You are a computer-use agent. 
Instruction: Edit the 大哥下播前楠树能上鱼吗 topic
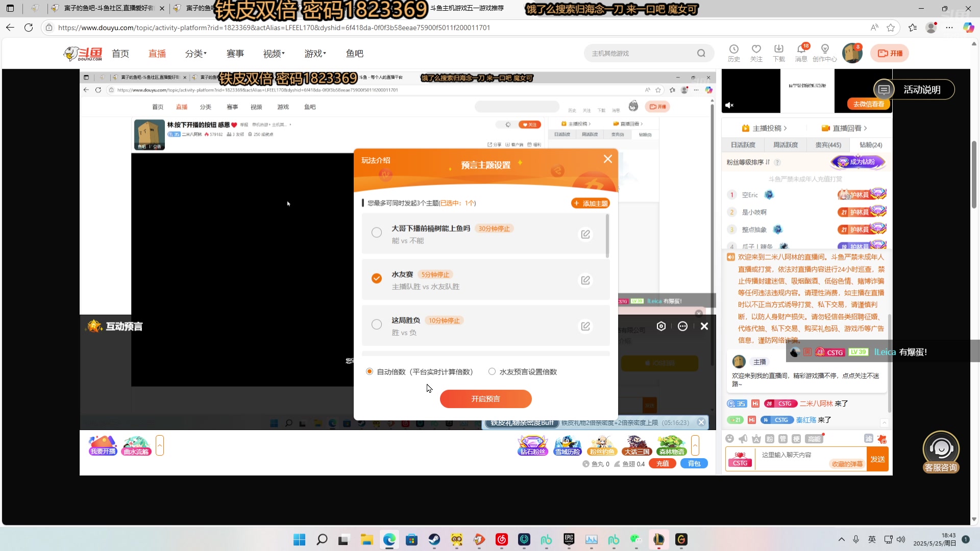click(585, 234)
